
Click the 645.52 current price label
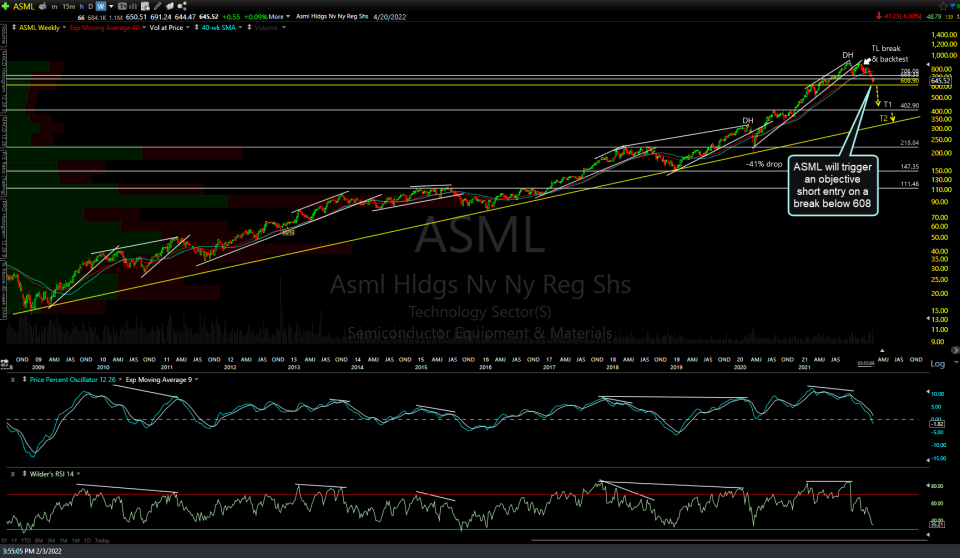coord(940,81)
